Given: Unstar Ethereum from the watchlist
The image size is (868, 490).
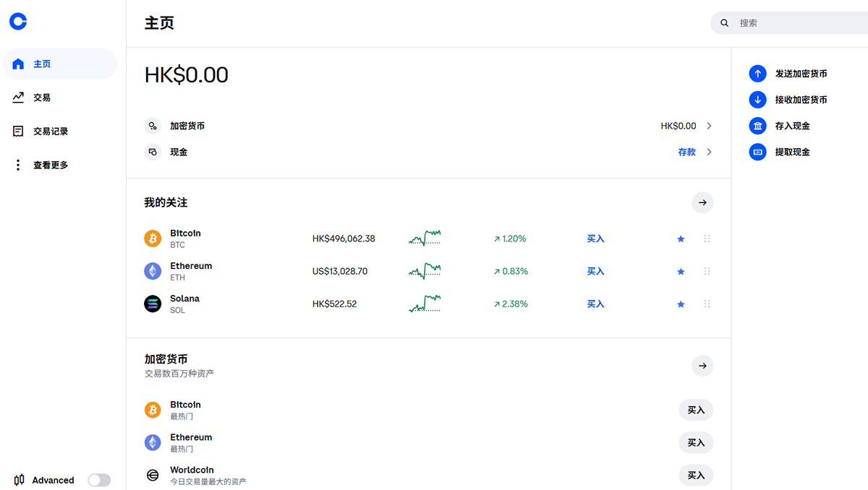Looking at the screenshot, I should (681, 271).
